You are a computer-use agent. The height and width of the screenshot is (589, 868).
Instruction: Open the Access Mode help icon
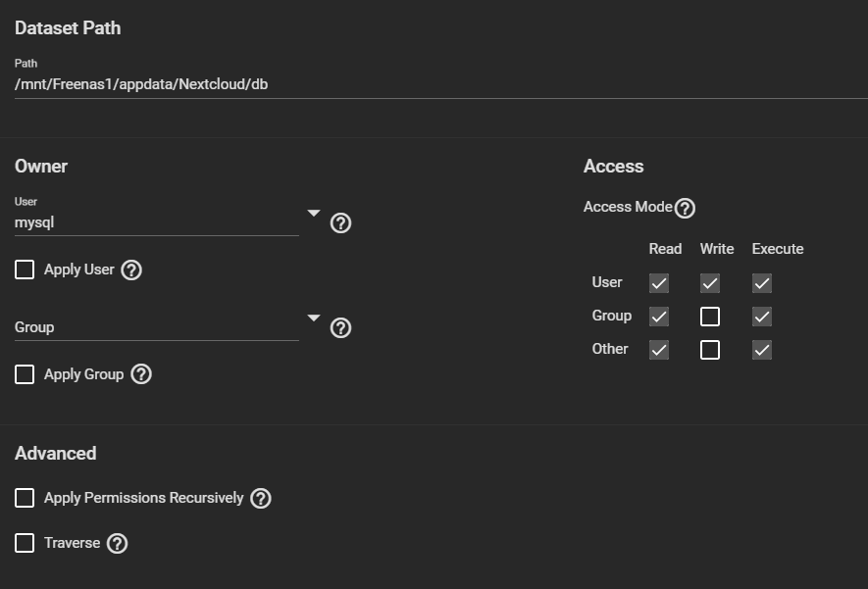click(685, 208)
